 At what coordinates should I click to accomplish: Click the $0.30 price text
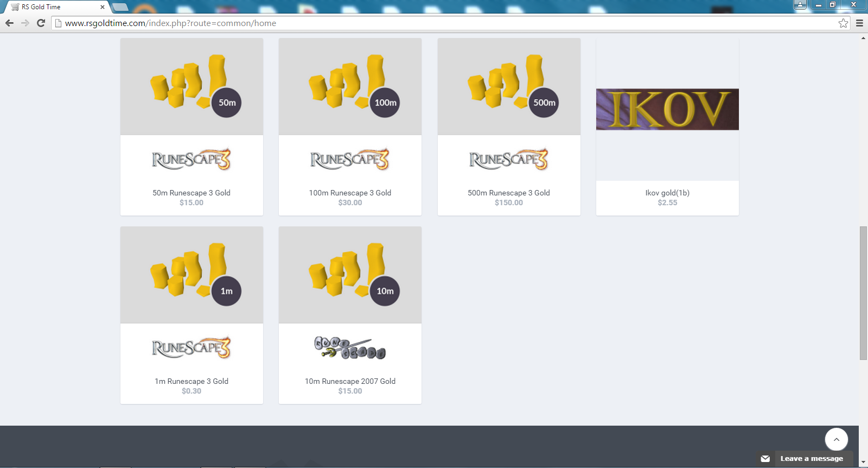click(192, 391)
